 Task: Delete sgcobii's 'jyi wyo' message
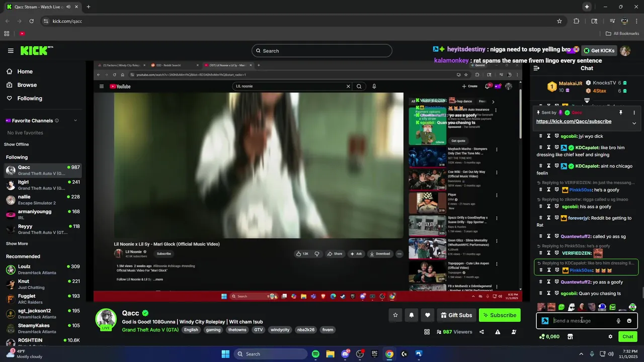(x=541, y=136)
